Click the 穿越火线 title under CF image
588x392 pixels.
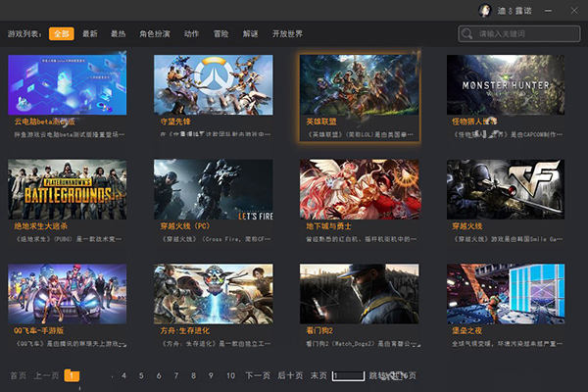[x=466, y=226]
